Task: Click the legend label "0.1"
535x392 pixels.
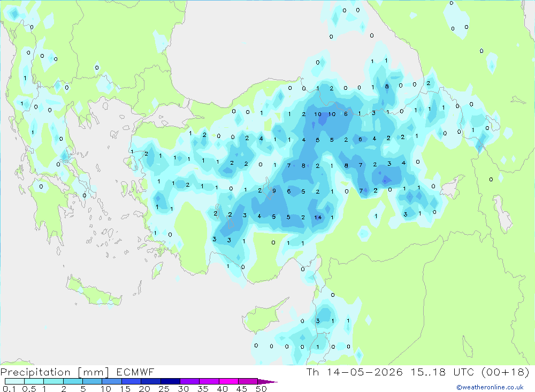Action: tap(9, 389)
